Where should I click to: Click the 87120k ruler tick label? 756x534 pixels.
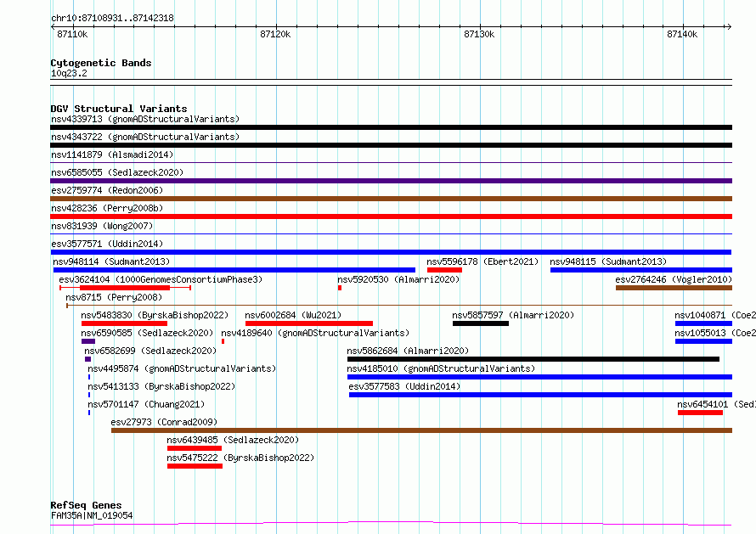click(275, 34)
